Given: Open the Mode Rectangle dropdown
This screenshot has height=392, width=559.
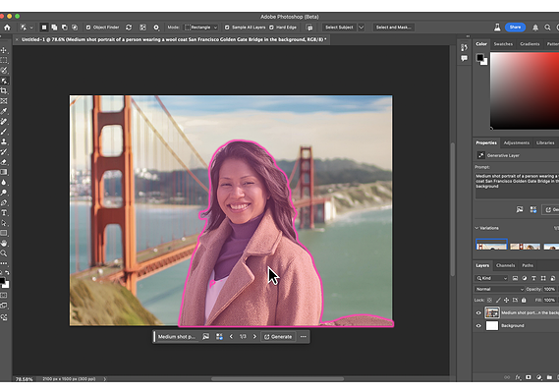Looking at the screenshot, I should point(200,28).
